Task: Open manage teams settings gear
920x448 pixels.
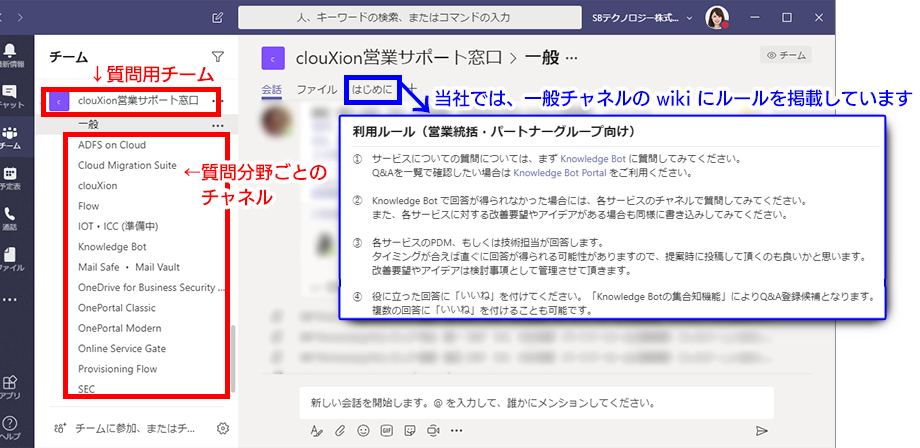Action: (222, 429)
